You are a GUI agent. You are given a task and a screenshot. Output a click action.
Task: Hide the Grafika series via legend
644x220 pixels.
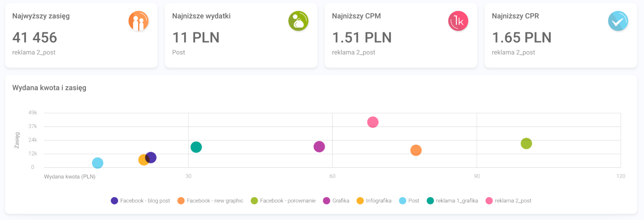pyautogui.click(x=336, y=201)
